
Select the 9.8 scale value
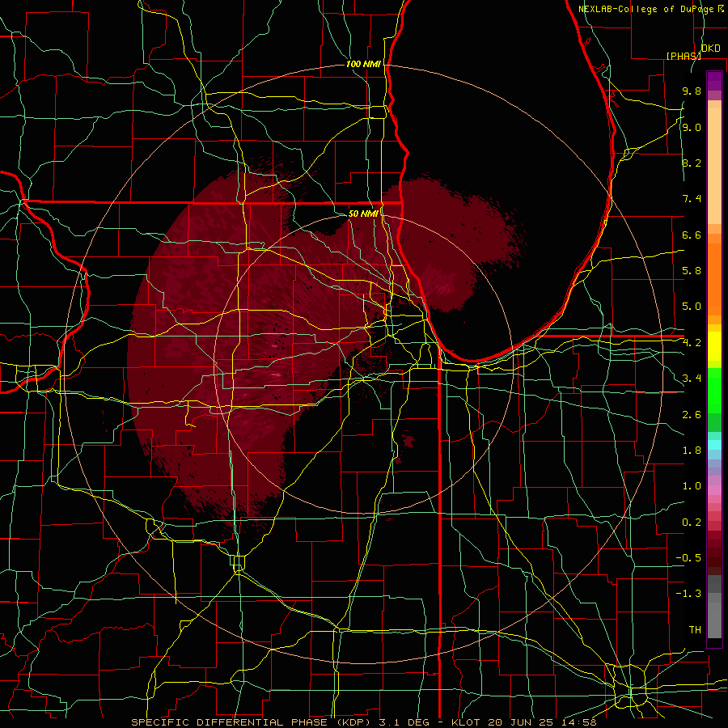point(692,91)
